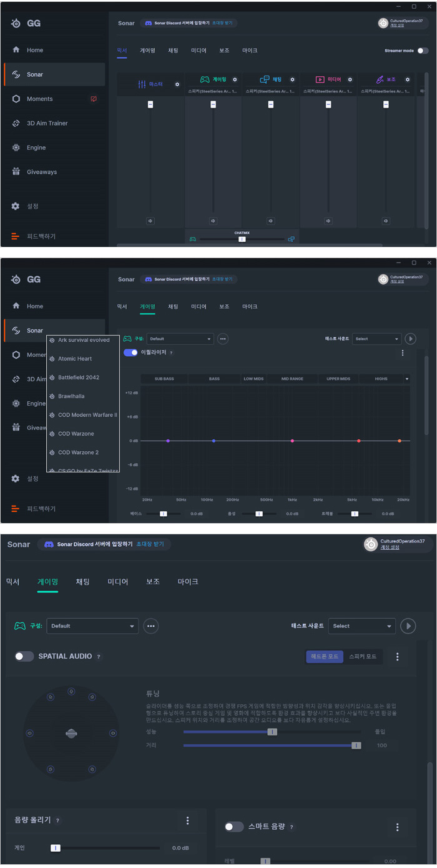Image resolution: width=437 pixels, height=868 pixels.
Task: Click the round ellipsis button beside Default in equalizer view
Action: pyautogui.click(x=222, y=339)
